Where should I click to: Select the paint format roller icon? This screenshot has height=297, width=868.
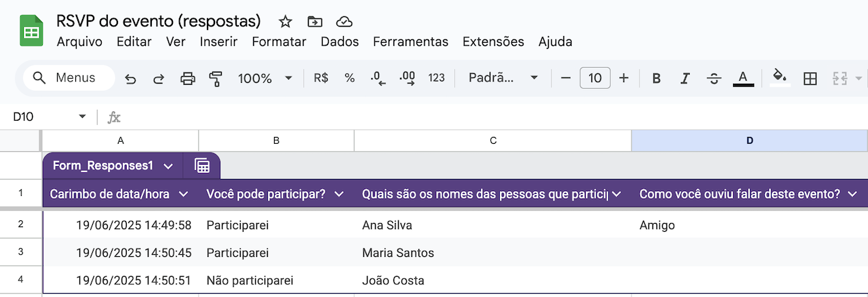(x=216, y=79)
